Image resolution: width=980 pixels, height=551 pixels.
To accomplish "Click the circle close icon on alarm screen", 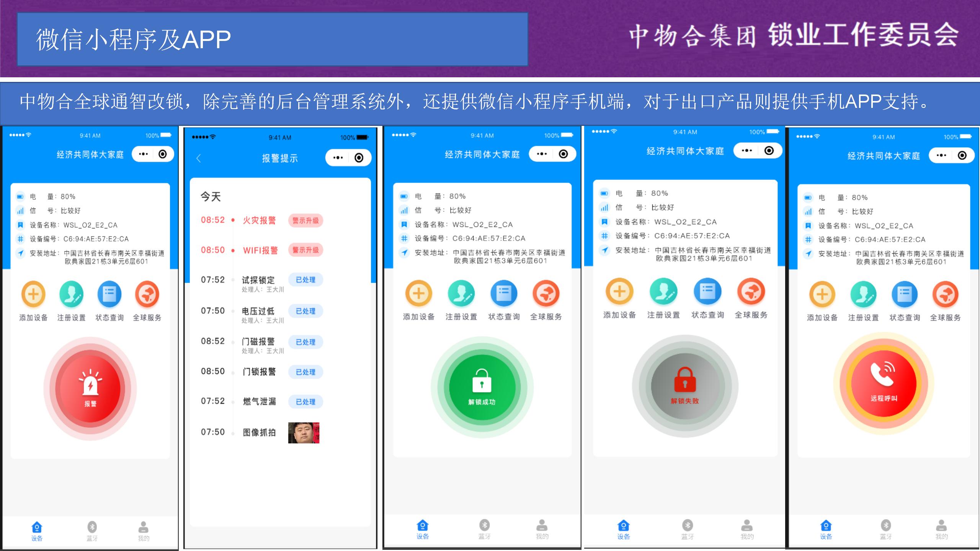I will 163,154.
